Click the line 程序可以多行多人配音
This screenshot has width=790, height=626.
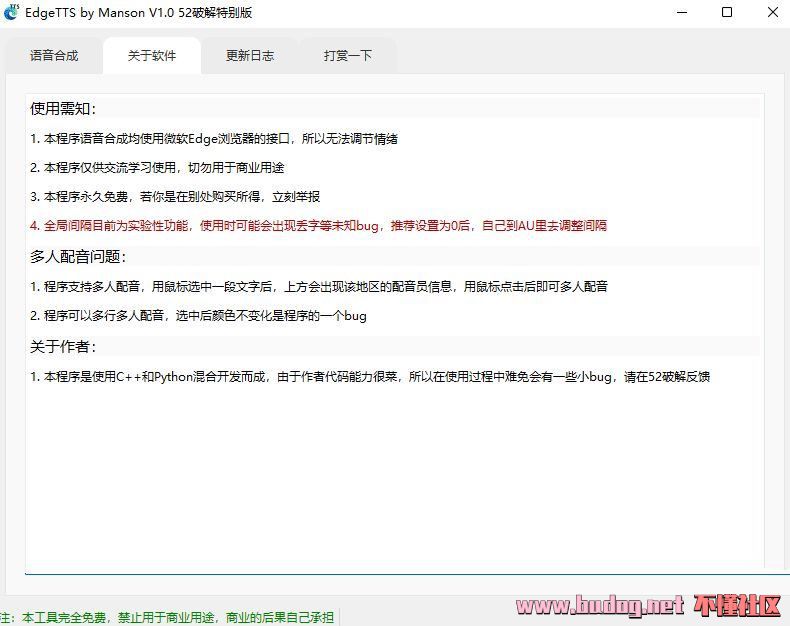198,316
